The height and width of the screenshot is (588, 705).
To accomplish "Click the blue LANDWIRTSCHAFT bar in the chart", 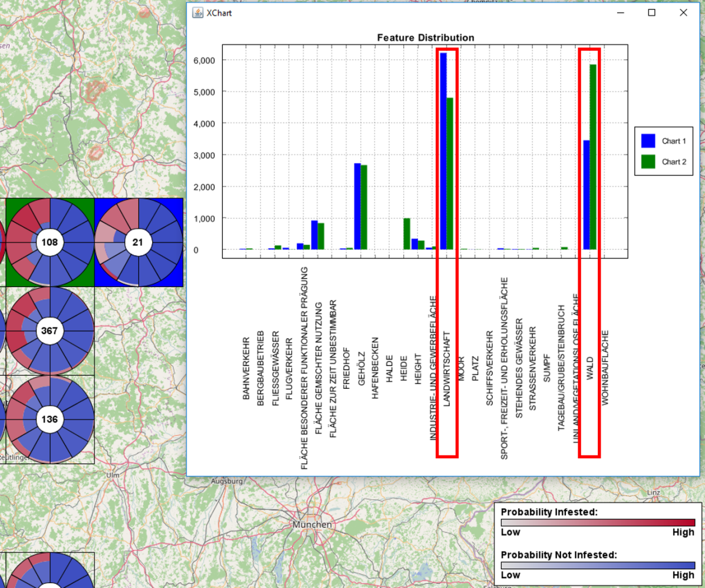I will coord(443,150).
